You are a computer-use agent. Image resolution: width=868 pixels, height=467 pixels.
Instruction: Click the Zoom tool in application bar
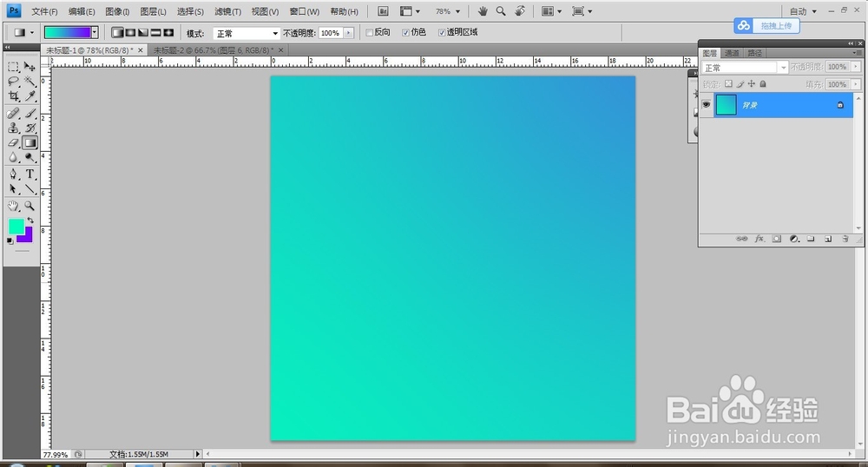(501, 11)
